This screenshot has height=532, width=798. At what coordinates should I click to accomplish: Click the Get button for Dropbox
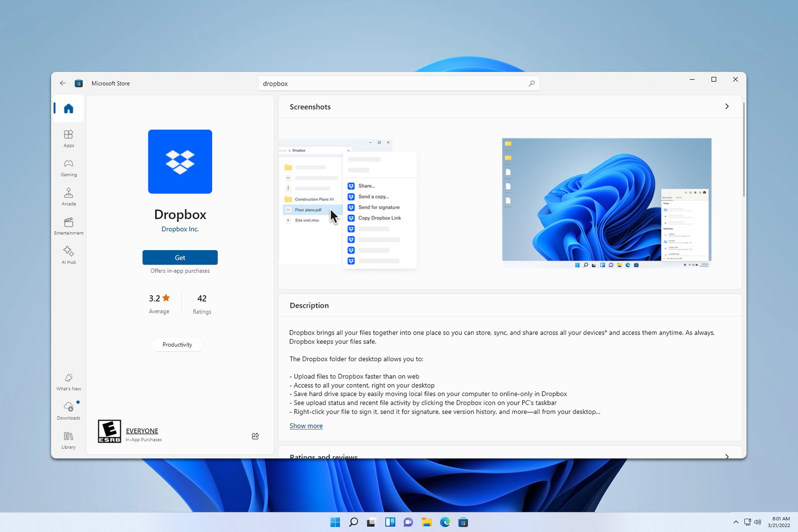[x=179, y=257]
